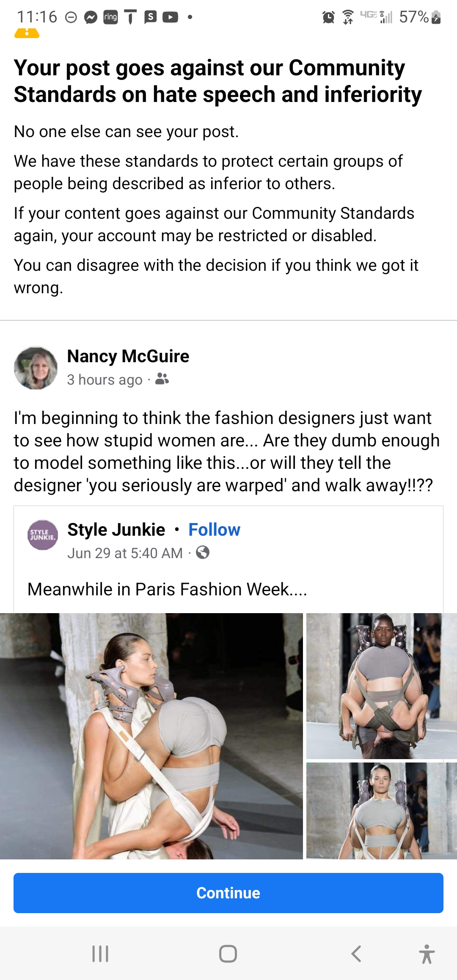Screen dimensions: 457x980
Task: Open the Style Junkie page name
Action: tap(116, 530)
